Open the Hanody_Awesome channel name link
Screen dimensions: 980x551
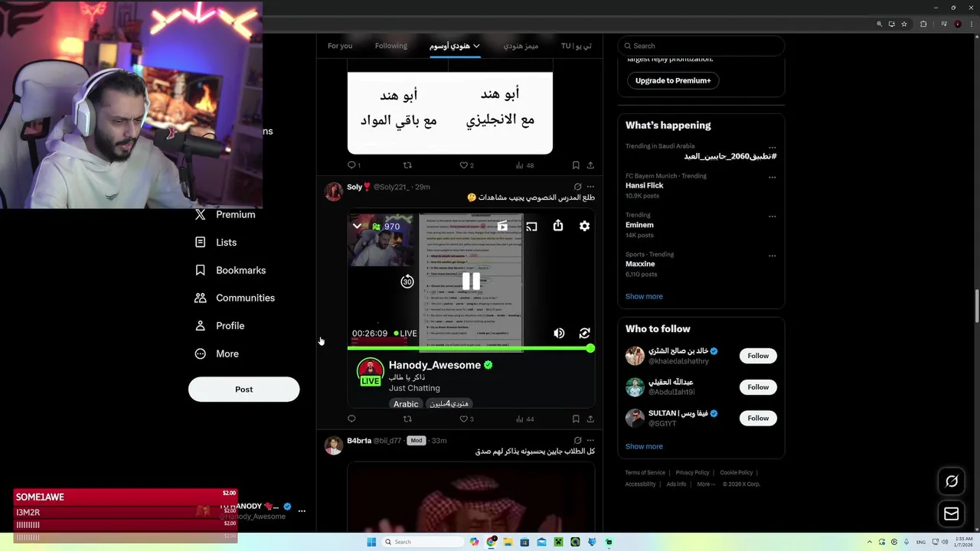click(434, 365)
